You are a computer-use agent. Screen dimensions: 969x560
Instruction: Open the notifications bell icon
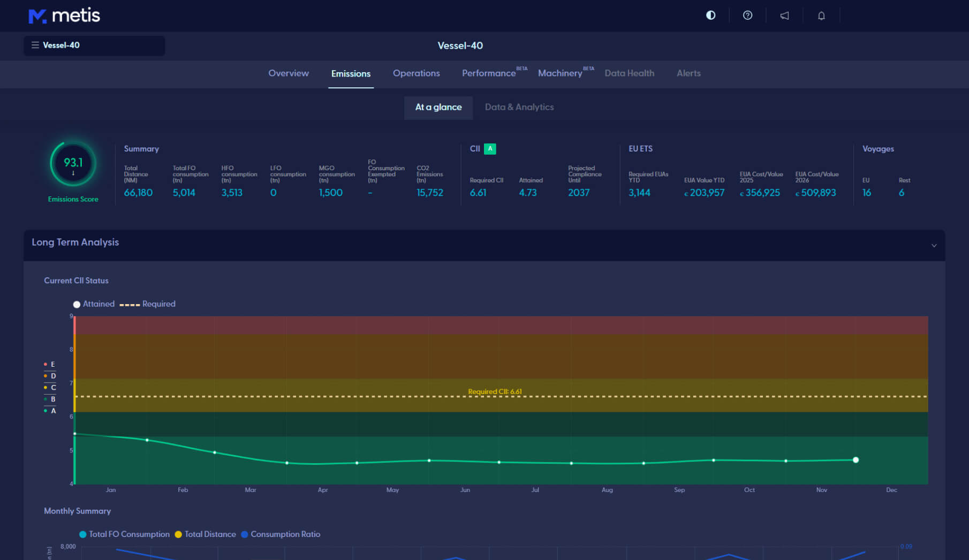821,16
